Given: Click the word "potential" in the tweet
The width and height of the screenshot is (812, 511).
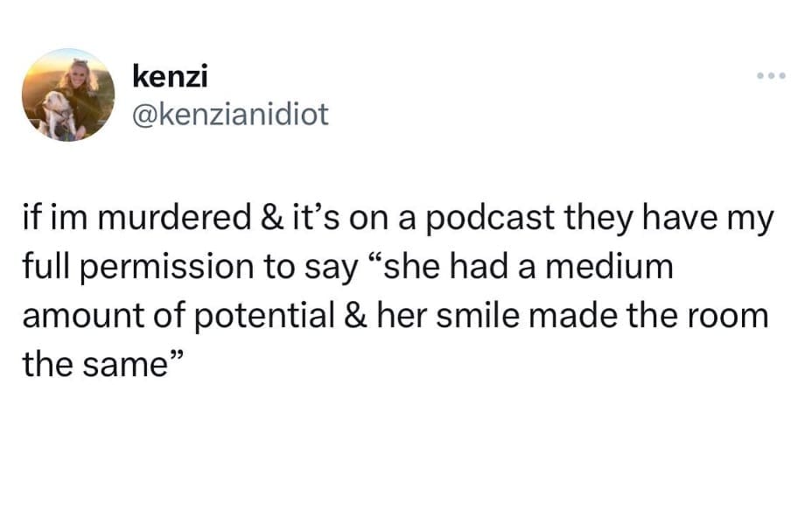Looking at the screenshot, I should coord(256,315).
